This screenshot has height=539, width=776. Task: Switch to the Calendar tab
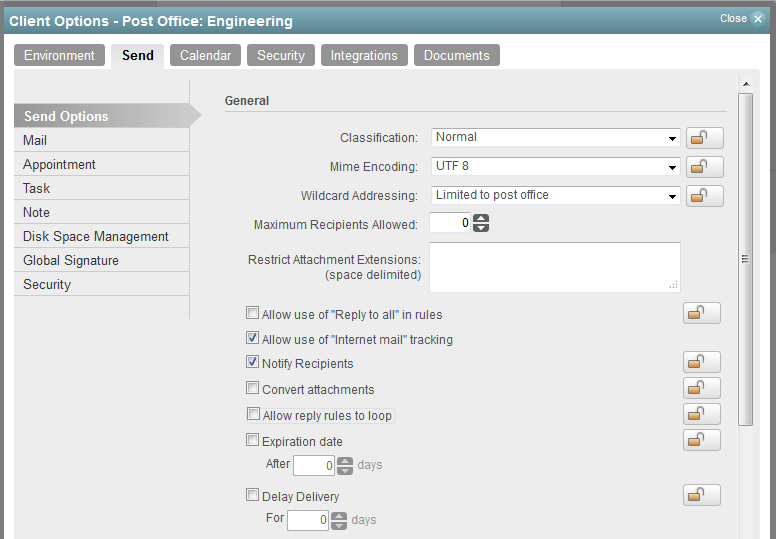coord(205,56)
